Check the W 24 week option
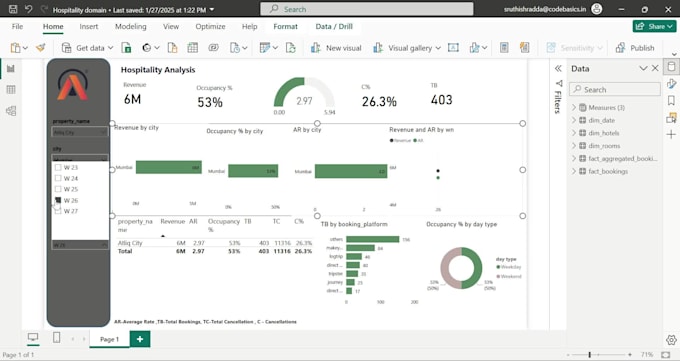This screenshot has height=361, width=680. tap(58, 178)
